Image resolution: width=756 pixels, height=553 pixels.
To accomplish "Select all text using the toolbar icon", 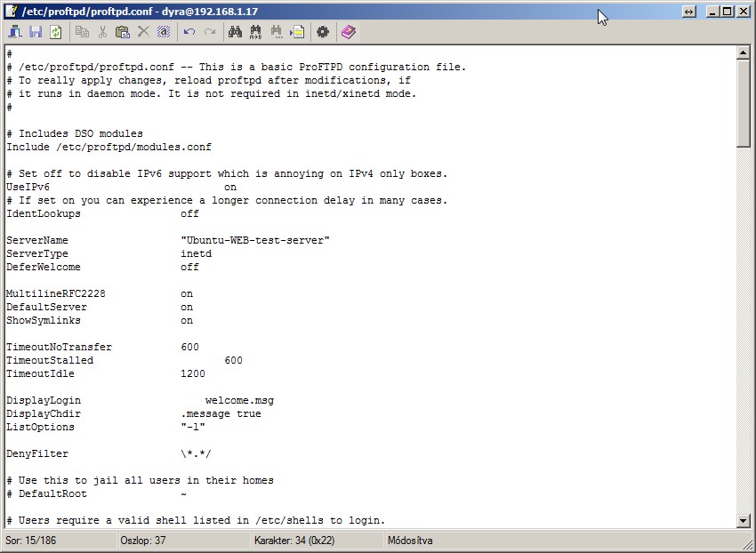I will coord(164,32).
